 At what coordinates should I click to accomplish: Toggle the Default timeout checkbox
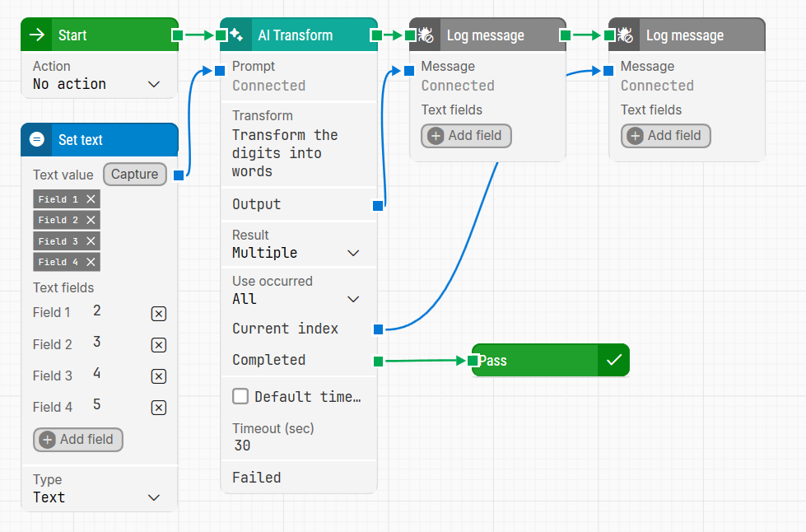coord(240,396)
